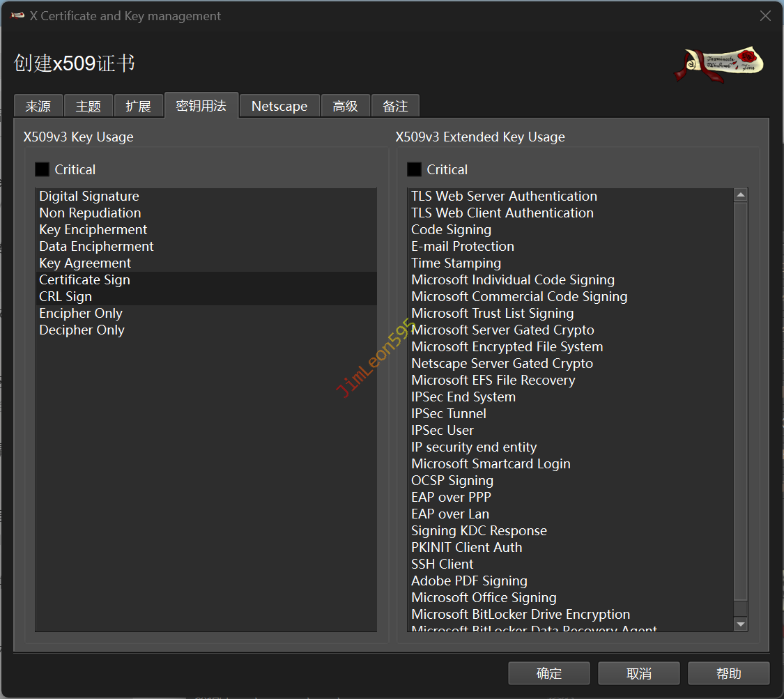Open the Netscape tab
This screenshot has height=699, width=784.
coord(279,107)
